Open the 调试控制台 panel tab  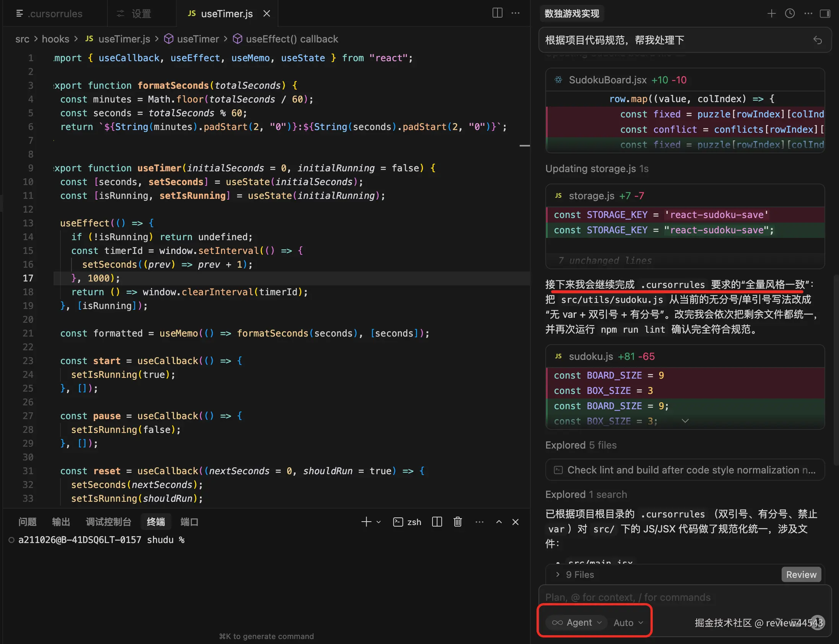pyautogui.click(x=109, y=522)
